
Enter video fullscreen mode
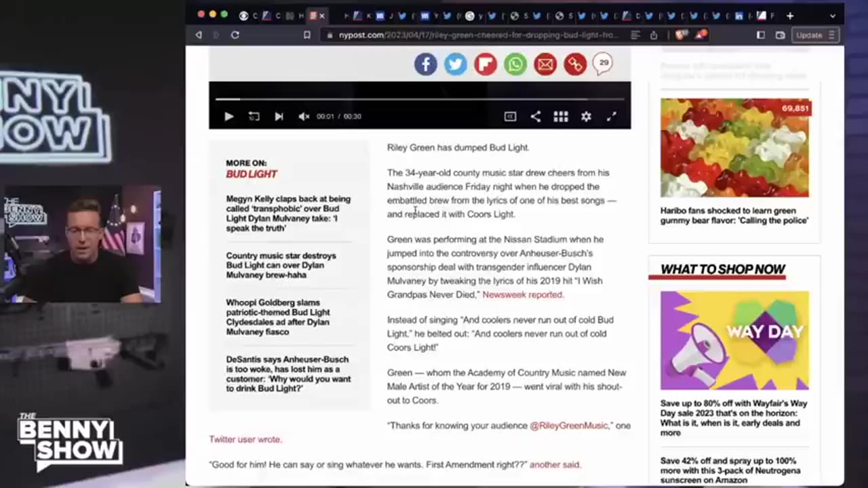tap(611, 117)
